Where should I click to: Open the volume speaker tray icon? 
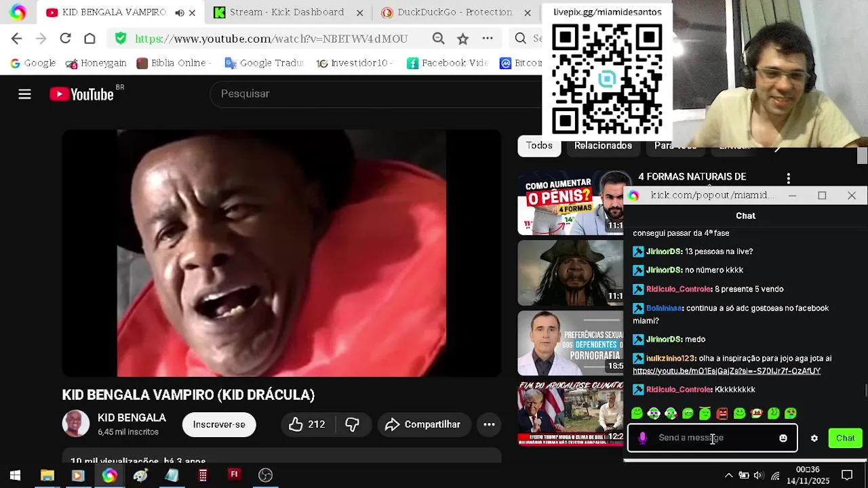point(758,475)
